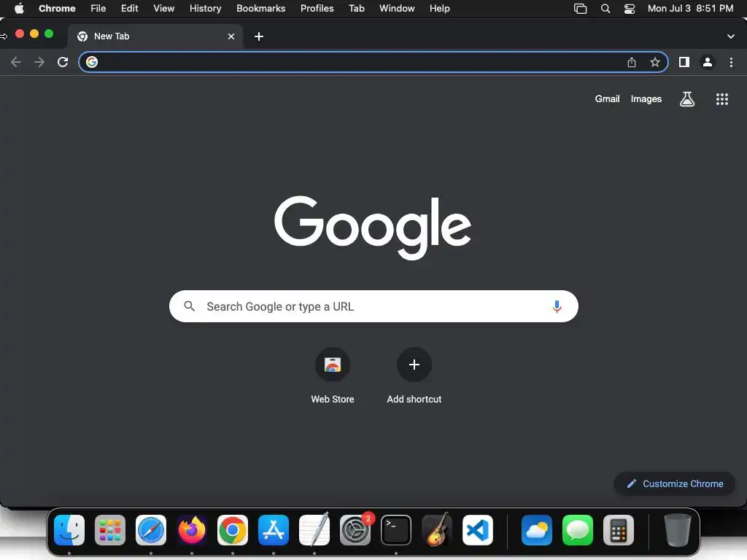The height and width of the screenshot is (560, 747).
Task: Open Calculator from the Dock
Action: (619, 530)
